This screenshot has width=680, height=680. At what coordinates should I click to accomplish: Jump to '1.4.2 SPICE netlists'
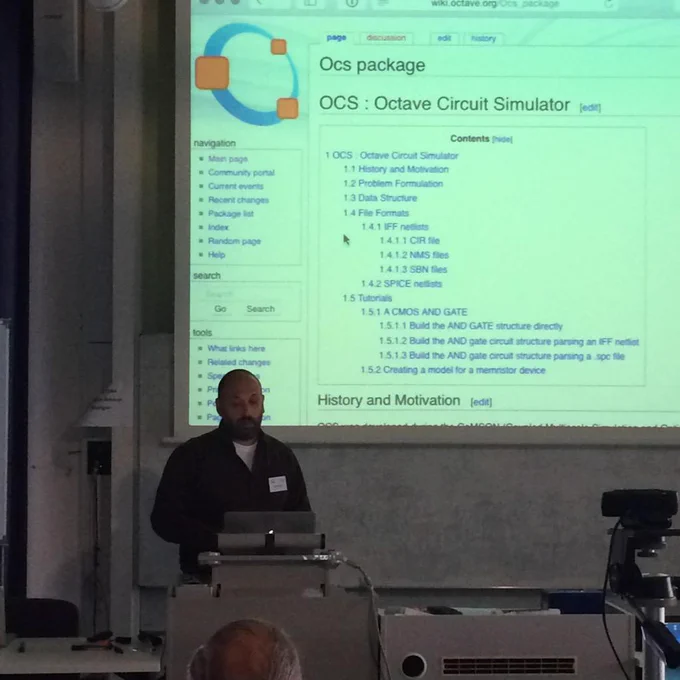[x=401, y=284]
